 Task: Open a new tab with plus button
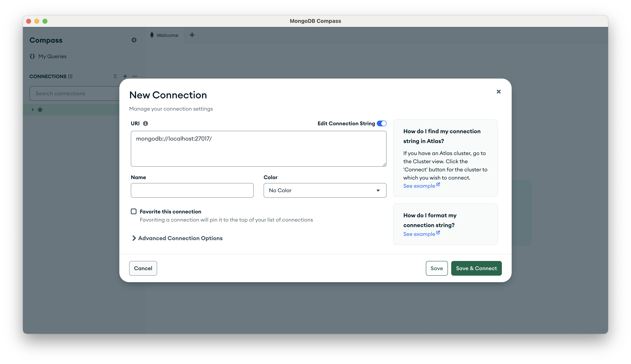192,35
